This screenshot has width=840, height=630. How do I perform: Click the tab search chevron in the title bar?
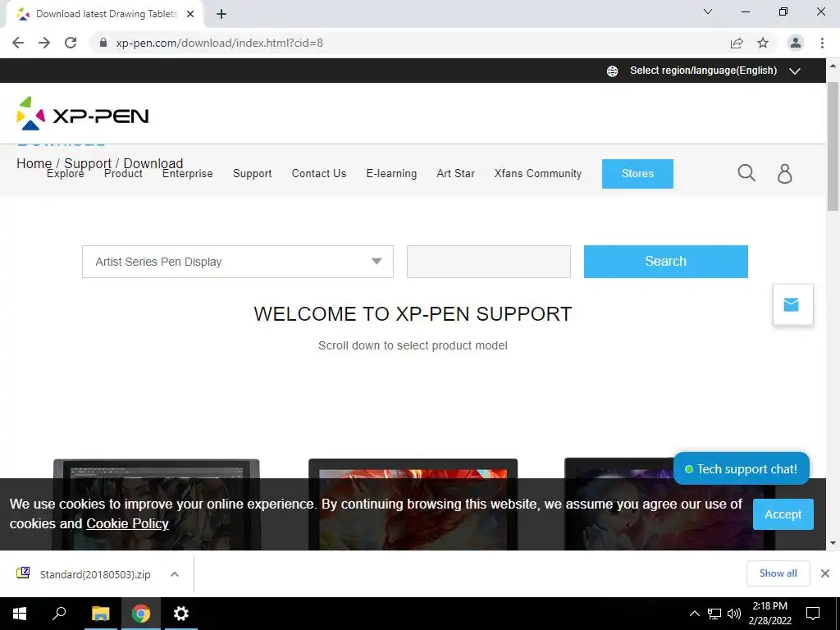point(708,11)
